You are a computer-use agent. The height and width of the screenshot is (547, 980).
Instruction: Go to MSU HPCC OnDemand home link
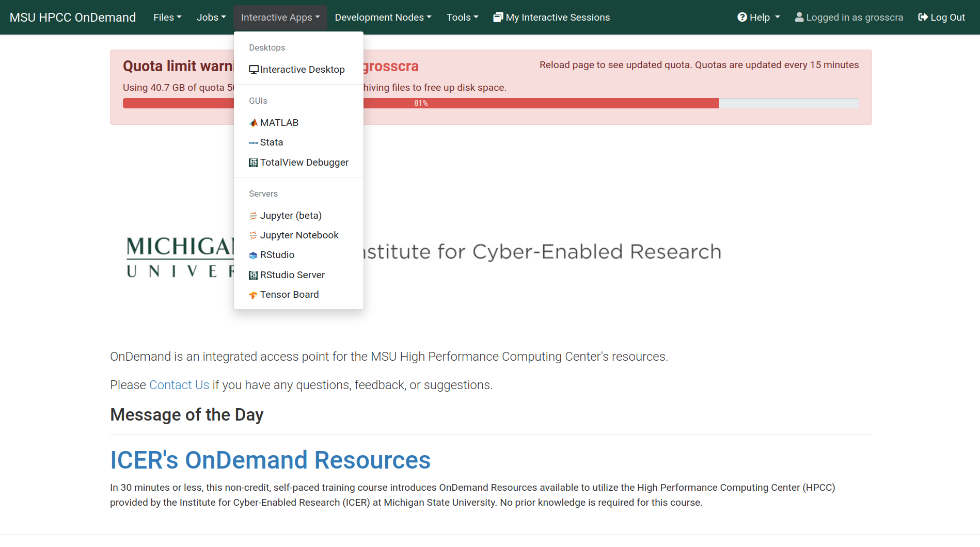point(73,17)
